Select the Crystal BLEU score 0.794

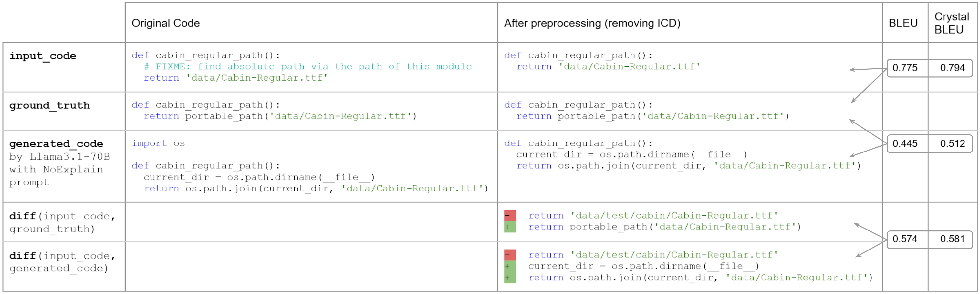[952, 68]
